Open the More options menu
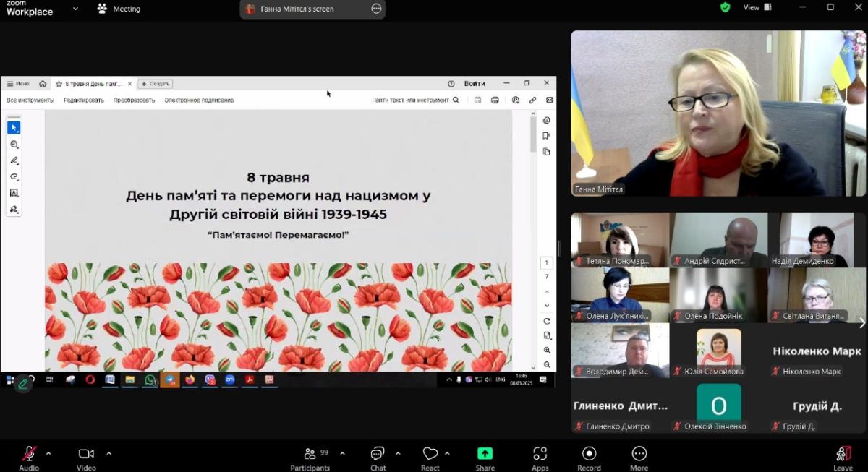 pos(639,458)
